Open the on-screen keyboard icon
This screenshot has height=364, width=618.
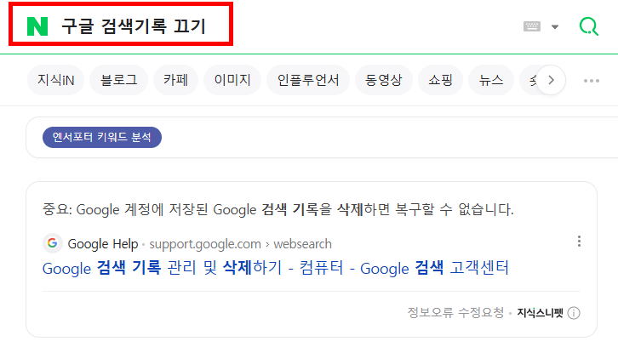(x=532, y=26)
